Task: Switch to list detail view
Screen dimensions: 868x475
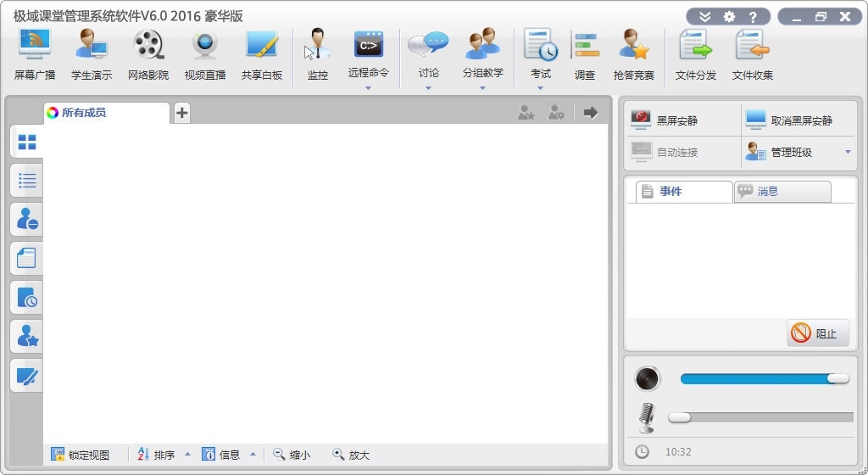Action: [x=26, y=181]
